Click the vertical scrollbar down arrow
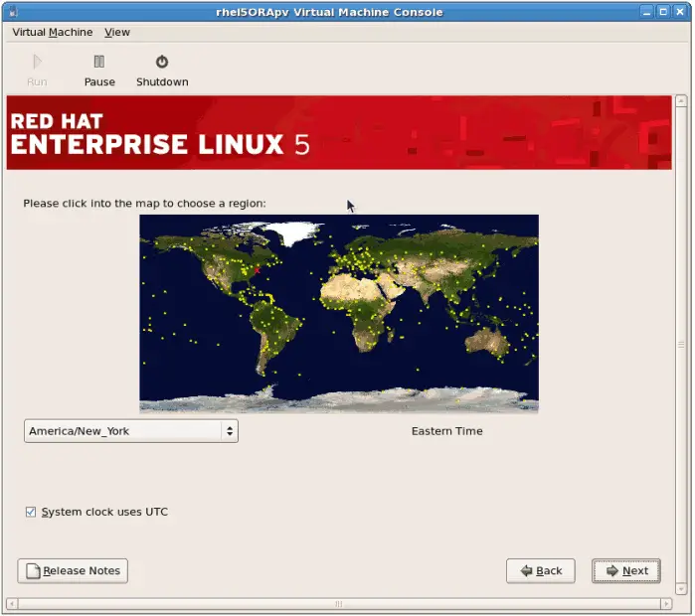Screen dimensions: 695x616 click(x=681, y=588)
